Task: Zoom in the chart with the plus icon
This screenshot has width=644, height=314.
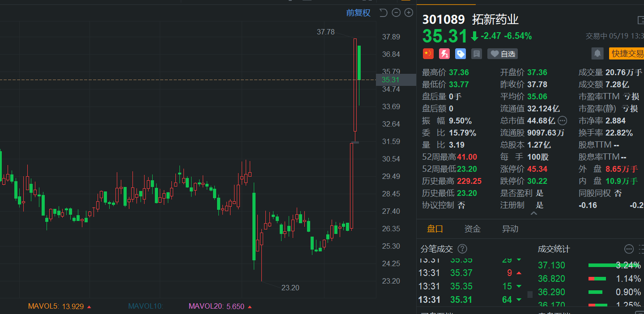Action: (x=408, y=13)
